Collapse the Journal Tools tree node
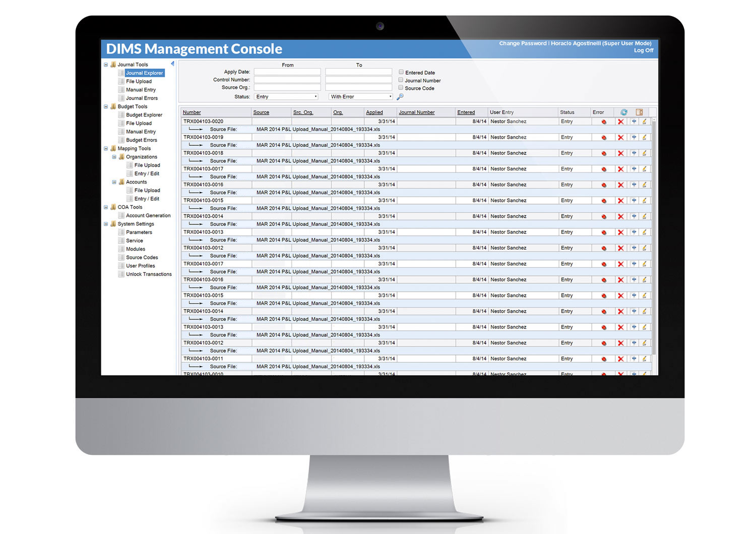 tap(106, 65)
